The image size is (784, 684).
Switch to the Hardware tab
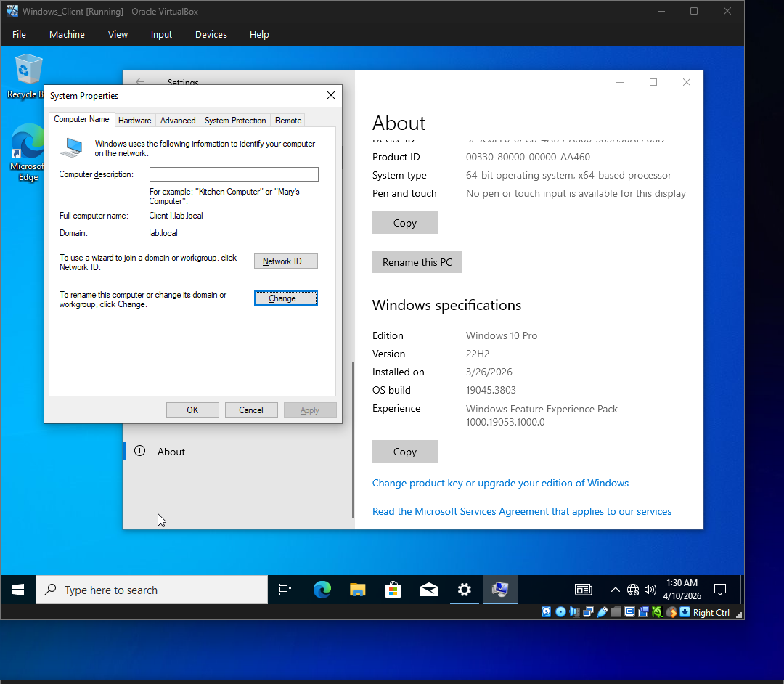134,121
